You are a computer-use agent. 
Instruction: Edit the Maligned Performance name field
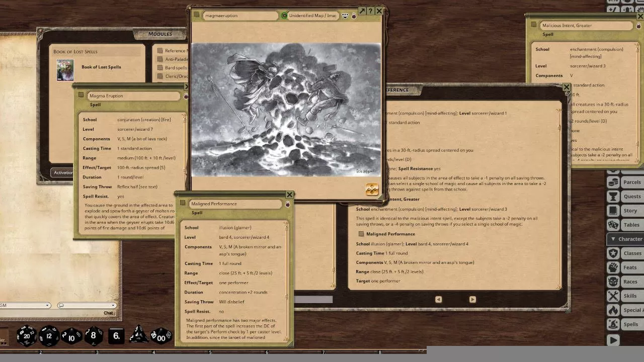click(x=235, y=204)
